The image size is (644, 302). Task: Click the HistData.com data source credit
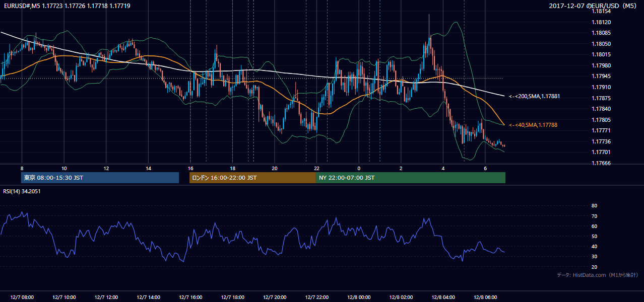(598, 275)
